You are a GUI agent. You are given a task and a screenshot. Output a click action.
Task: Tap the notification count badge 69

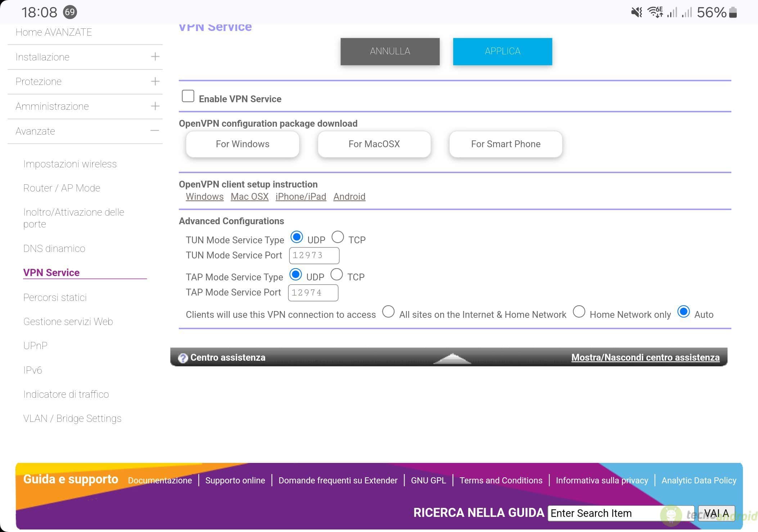coord(70,12)
